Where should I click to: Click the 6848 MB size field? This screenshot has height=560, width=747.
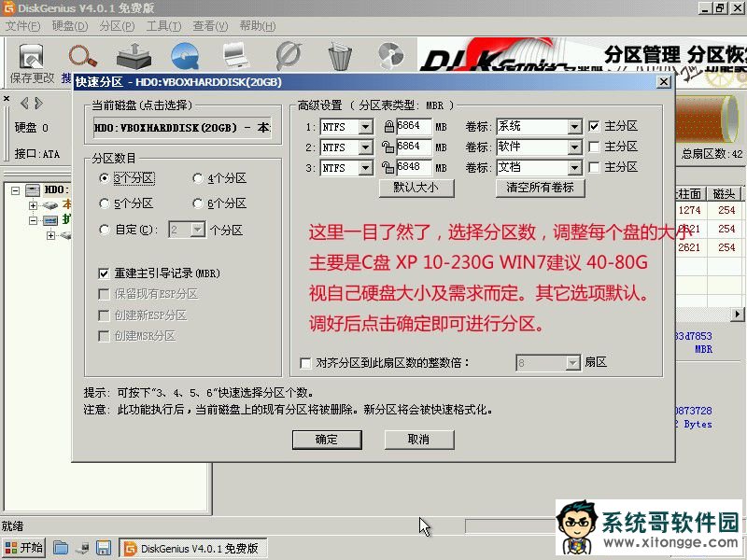click(x=414, y=167)
